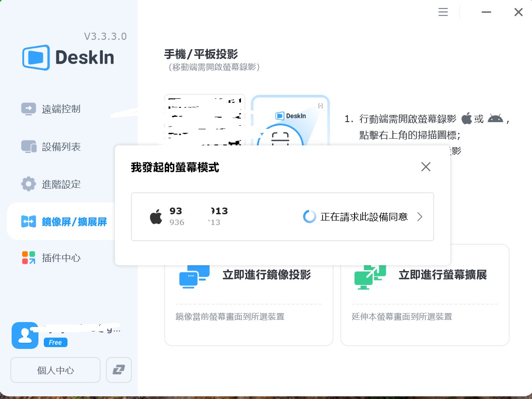
Task: Click the Android icon in instructions
Action: pyautogui.click(x=495, y=119)
